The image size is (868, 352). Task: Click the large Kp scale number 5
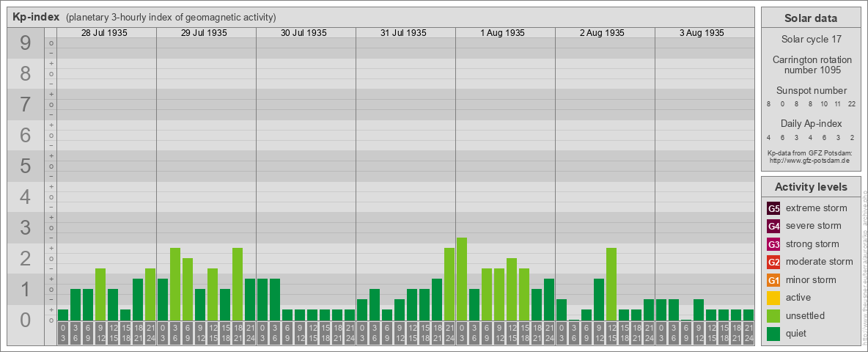[26, 166]
